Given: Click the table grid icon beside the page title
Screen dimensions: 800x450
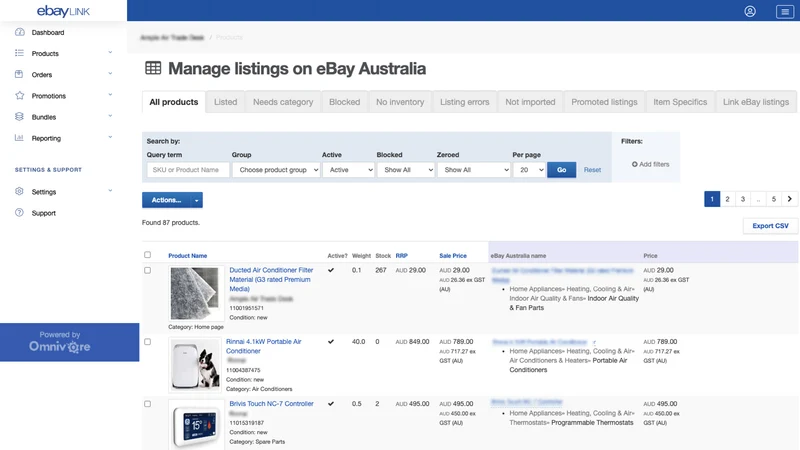Looking at the screenshot, I should (153, 68).
